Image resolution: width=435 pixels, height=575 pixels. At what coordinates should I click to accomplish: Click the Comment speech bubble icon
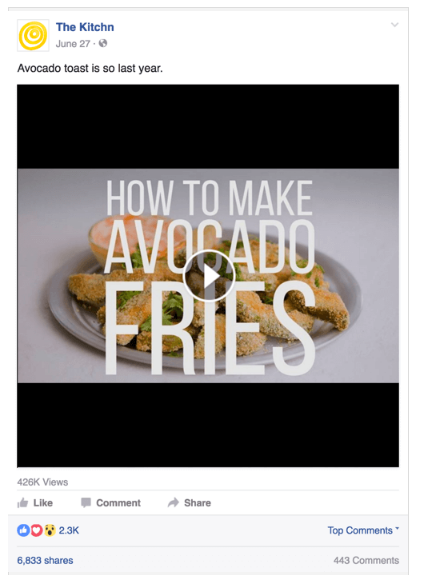pos(86,503)
